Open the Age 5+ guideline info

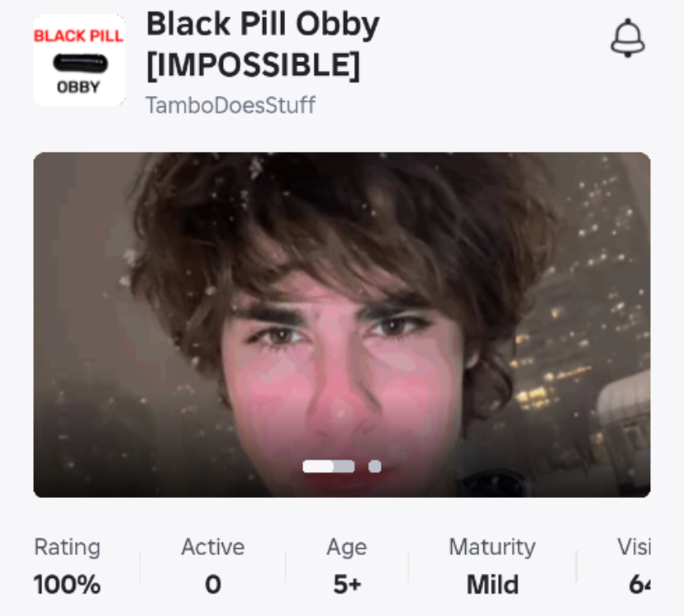347,566
